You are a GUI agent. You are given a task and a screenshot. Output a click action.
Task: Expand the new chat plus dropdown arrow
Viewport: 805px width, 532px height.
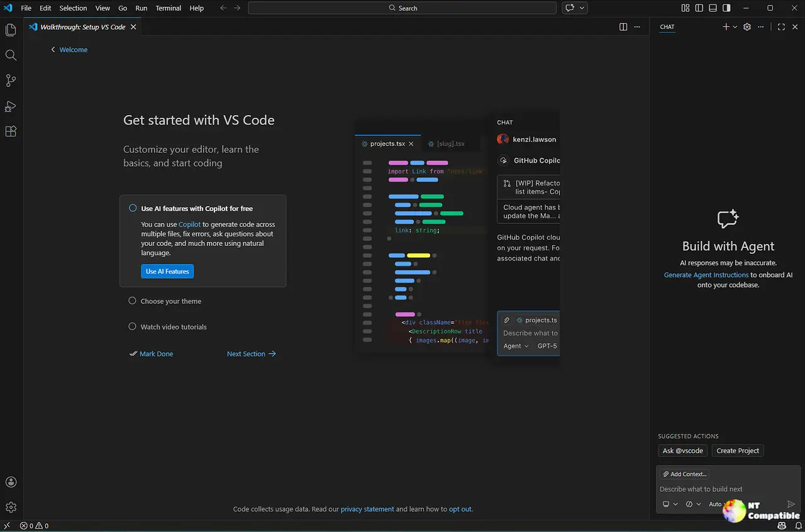pos(735,27)
